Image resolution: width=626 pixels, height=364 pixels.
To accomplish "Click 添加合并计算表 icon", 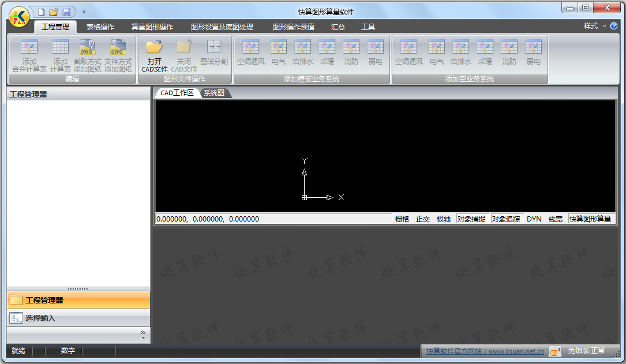I will pos(29,55).
